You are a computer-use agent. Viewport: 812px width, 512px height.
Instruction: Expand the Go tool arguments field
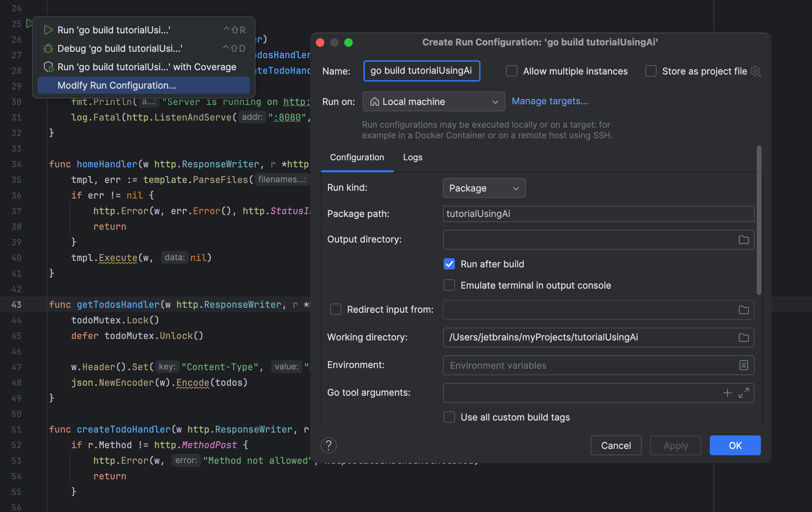(x=744, y=393)
